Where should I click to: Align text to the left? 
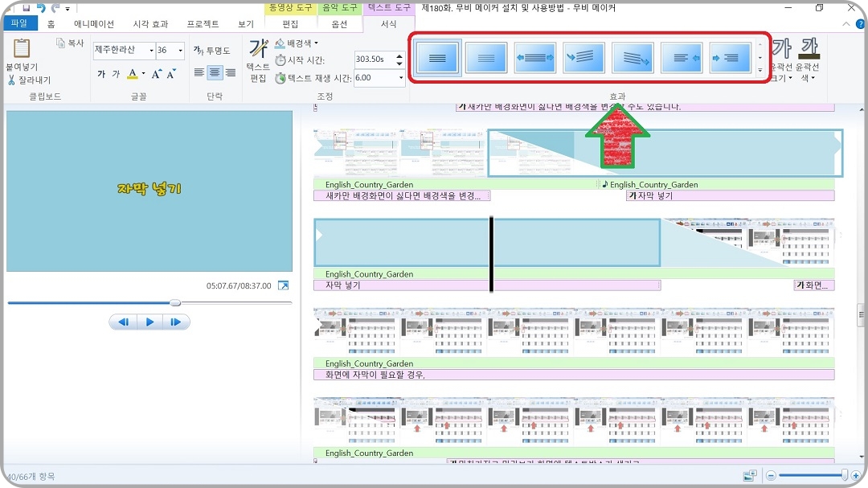pos(199,72)
